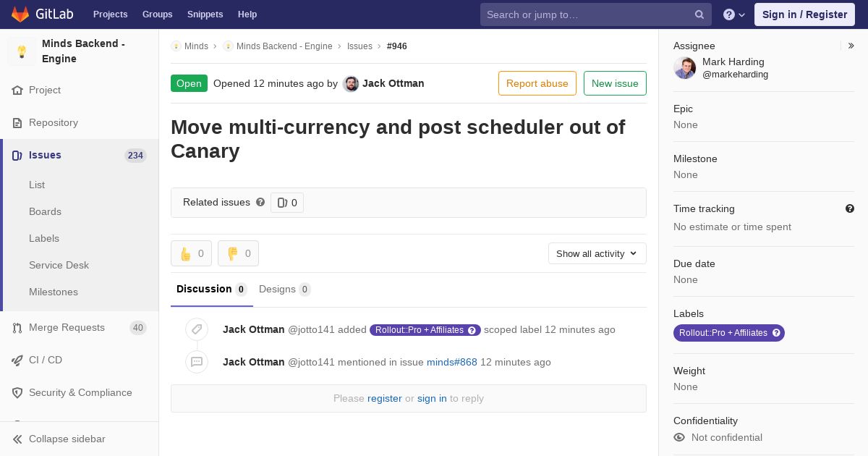Follow the minds#868 issue link

point(452,363)
